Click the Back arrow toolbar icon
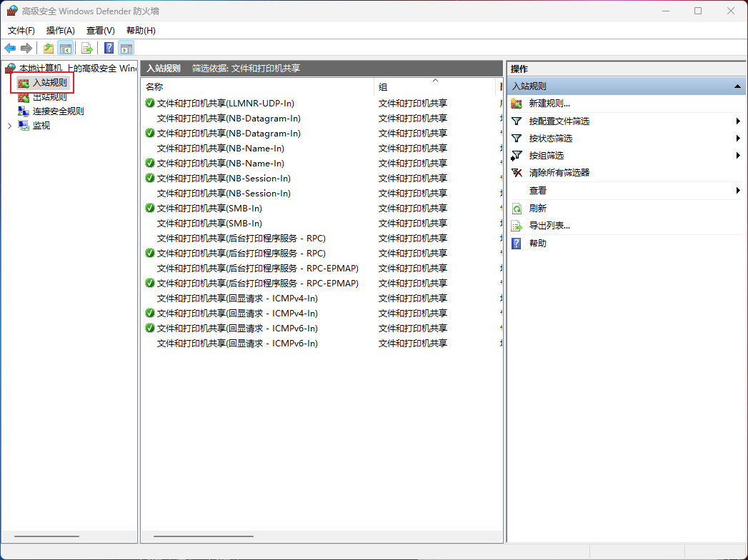Screen dimensions: 748x560 click(10, 48)
